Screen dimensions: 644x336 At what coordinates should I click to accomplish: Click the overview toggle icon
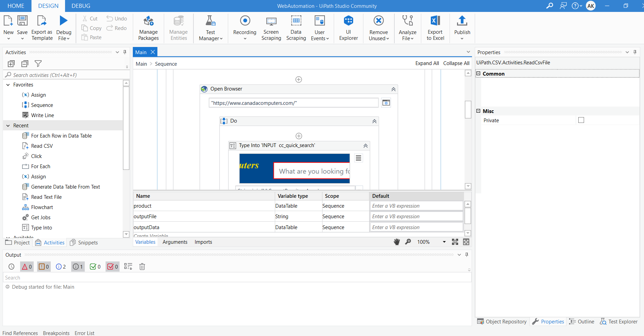(x=466, y=242)
